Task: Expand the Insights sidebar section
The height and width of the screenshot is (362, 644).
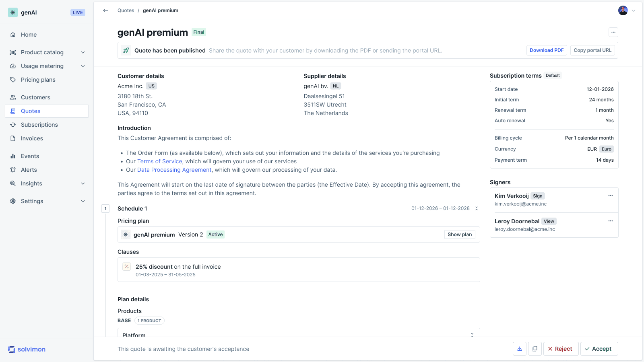Action: click(47, 183)
